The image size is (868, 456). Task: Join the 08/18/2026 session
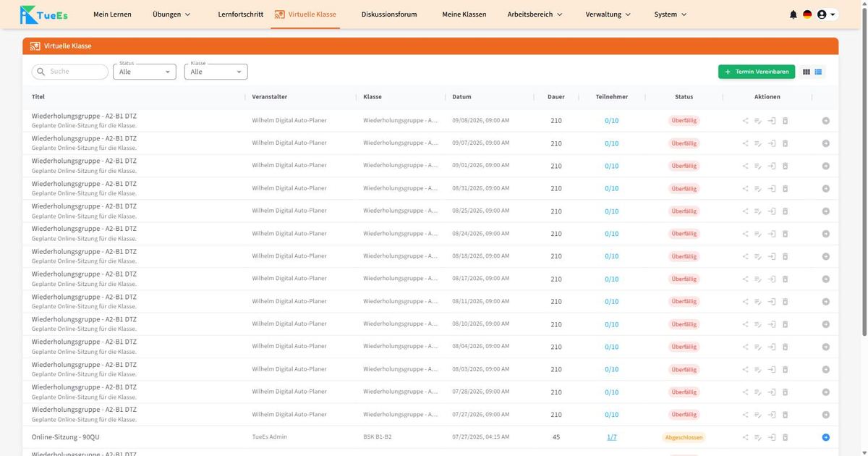[772, 256]
